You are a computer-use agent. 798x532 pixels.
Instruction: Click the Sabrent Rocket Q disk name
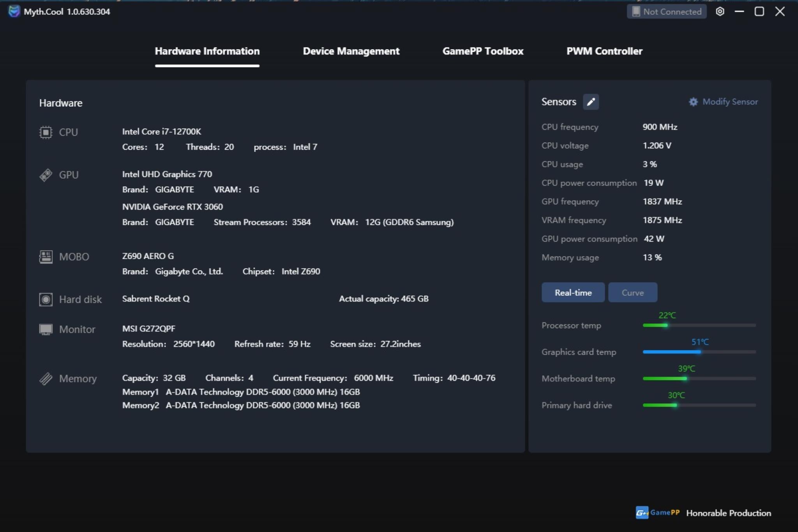coord(156,299)
